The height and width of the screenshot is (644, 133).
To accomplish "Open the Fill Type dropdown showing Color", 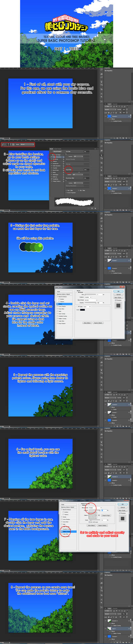I will click(x=87, y=307).
